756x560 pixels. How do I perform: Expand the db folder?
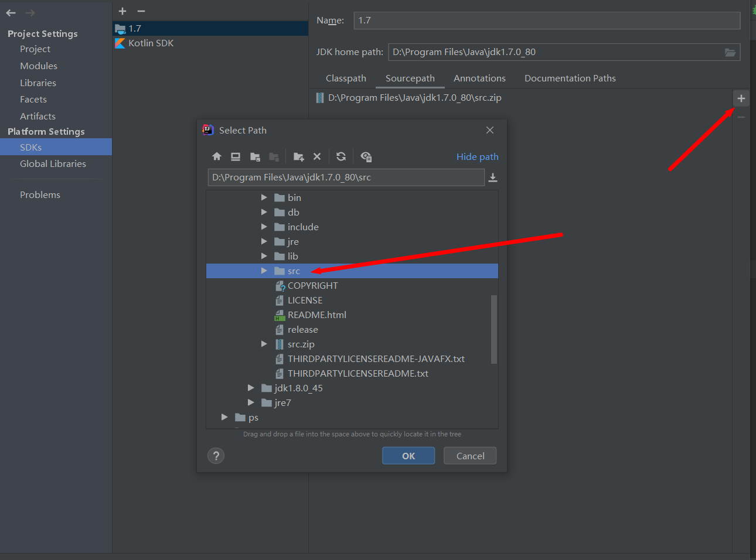(264, 212)
